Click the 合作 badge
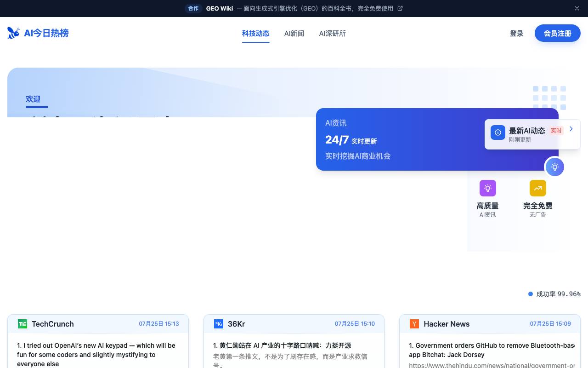 (193, 8)
